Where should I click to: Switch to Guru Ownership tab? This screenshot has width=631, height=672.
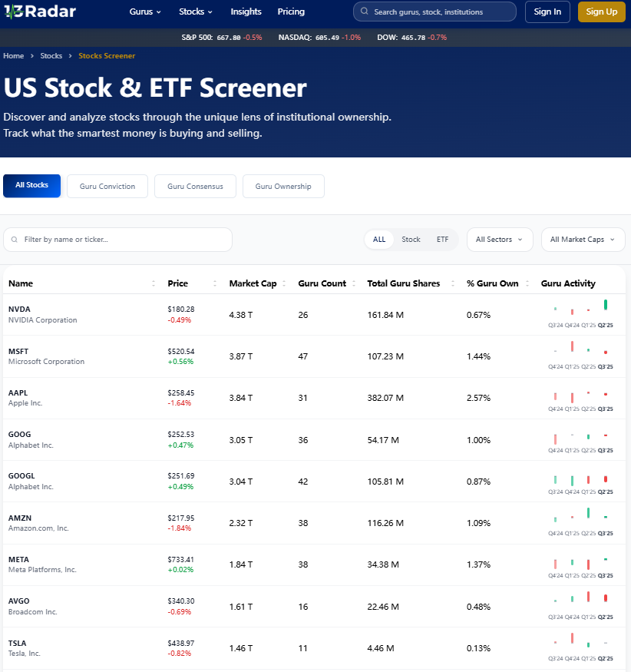283,186
